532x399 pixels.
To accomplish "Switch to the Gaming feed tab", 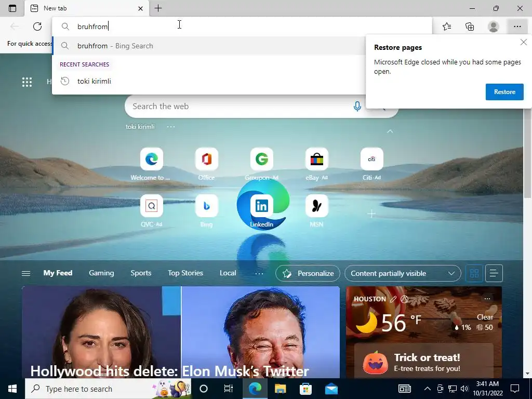I will (x=101, y=273).
